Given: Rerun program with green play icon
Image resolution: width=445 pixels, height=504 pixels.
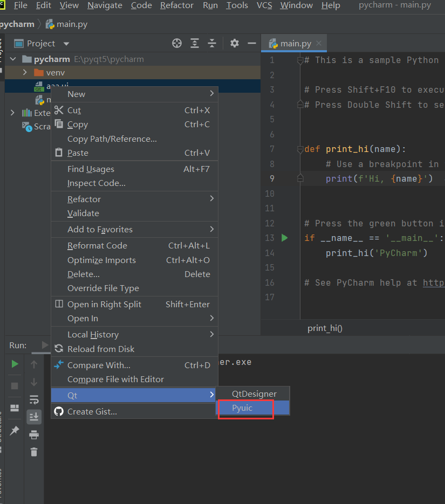Looking at the screenshot, I should click(x=15, y=364).
